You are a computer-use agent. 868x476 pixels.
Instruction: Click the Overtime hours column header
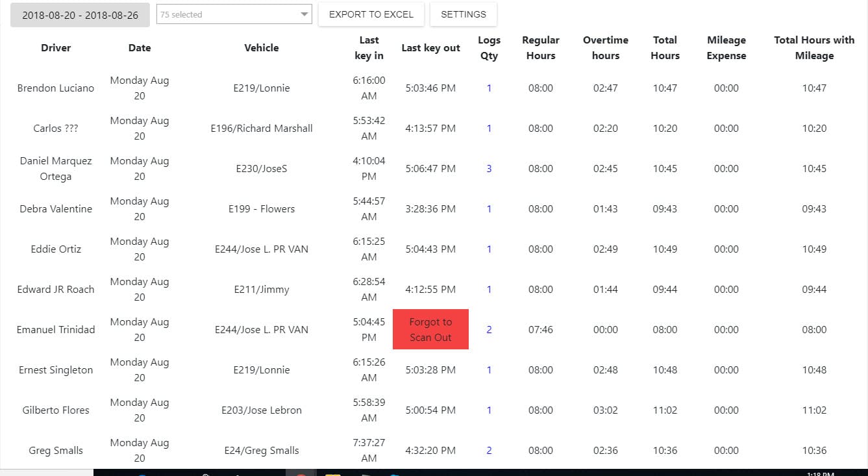click(605, 48)
